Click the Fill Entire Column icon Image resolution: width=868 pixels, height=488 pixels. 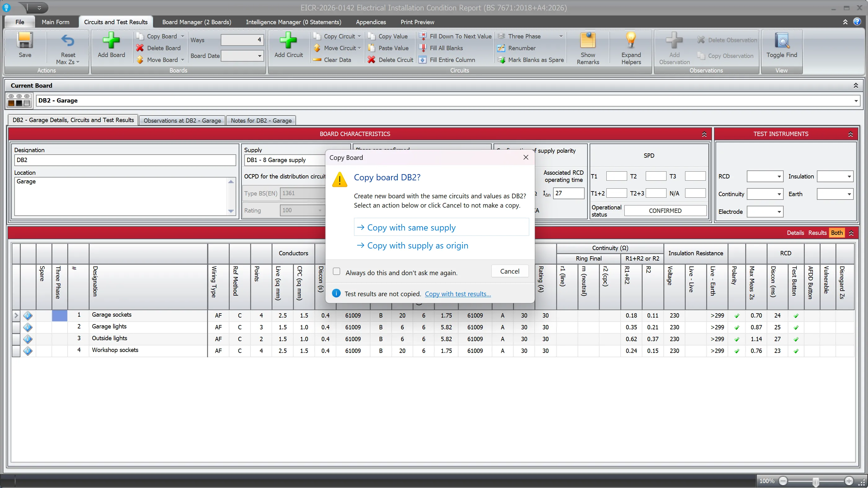(x=423, y=59)
